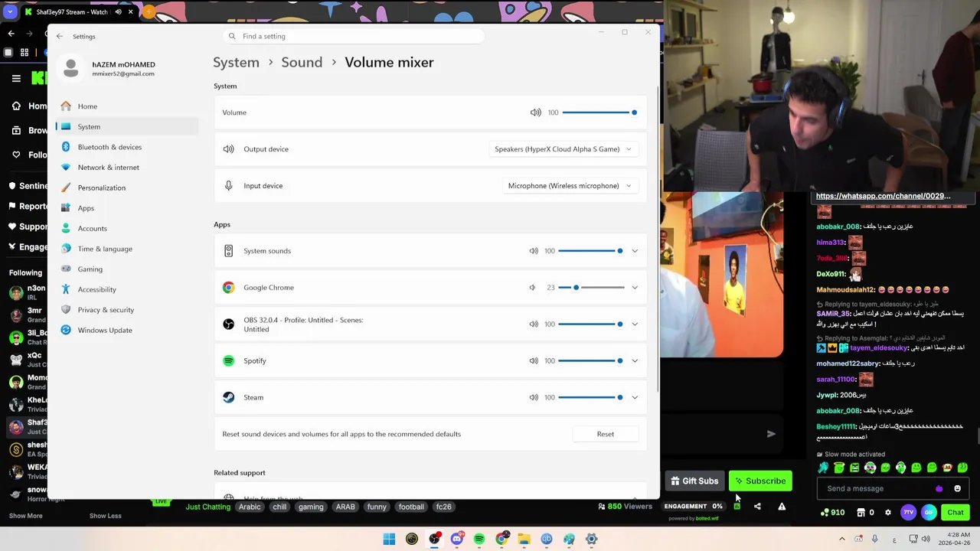
Task: Expand the Google Chrome mixer row
Action: click(x=635, y=288)
